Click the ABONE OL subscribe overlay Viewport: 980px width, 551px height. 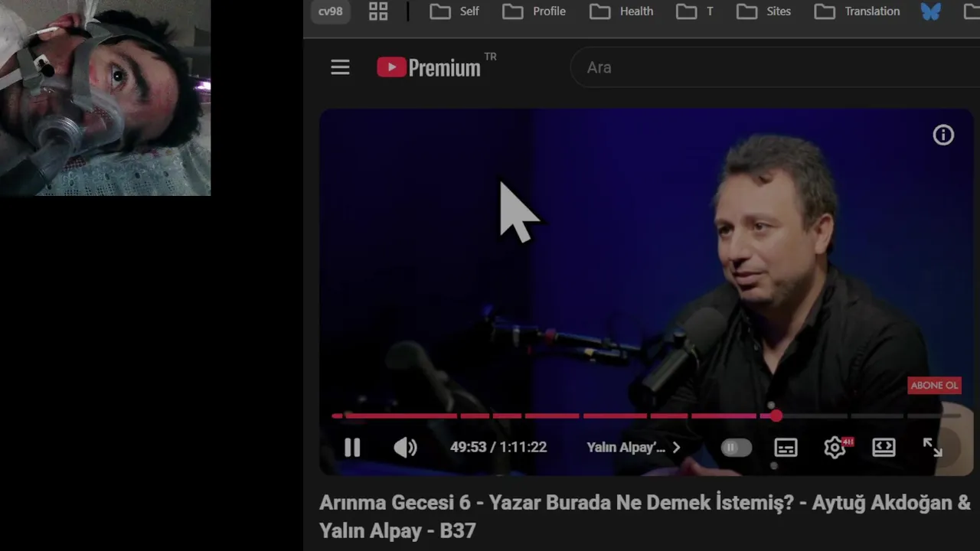tap(934, 385)
